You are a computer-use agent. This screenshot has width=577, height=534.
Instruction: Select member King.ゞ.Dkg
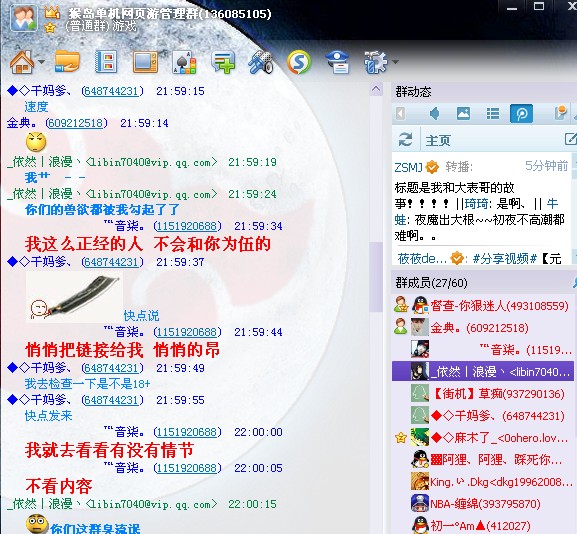point(482,482)
